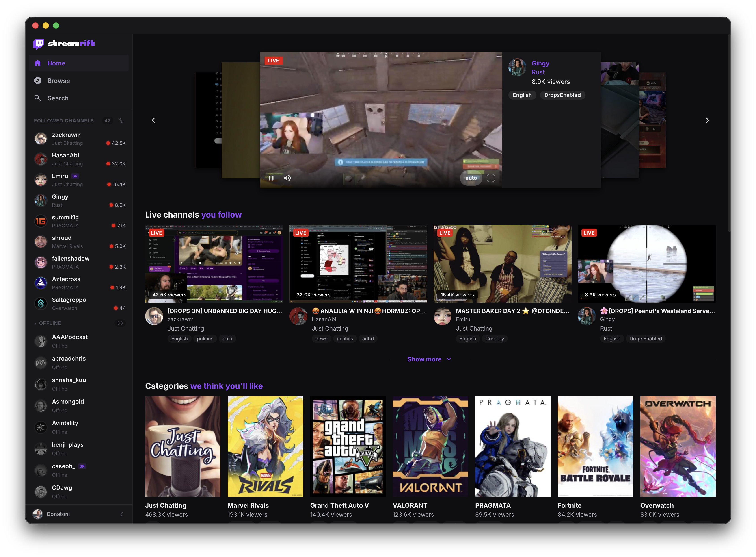Open the auto quality selector
This screenshot has width=756, height=557.
[471, 178]
